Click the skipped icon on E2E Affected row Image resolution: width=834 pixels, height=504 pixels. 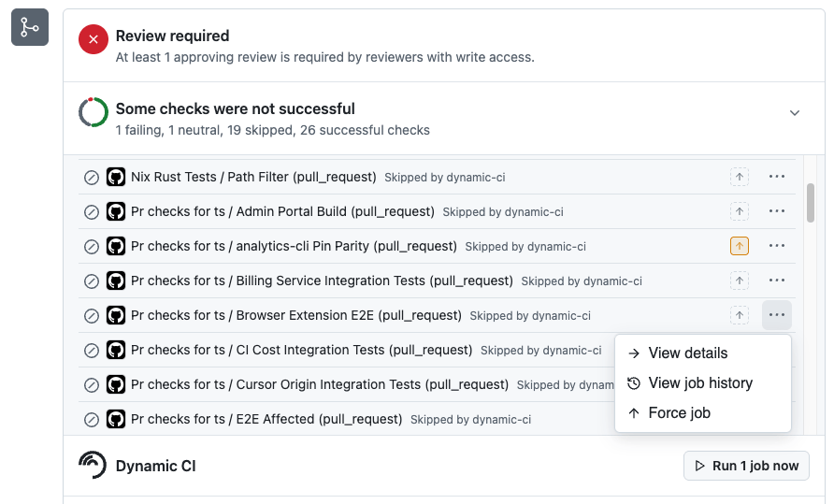point(92,420)
